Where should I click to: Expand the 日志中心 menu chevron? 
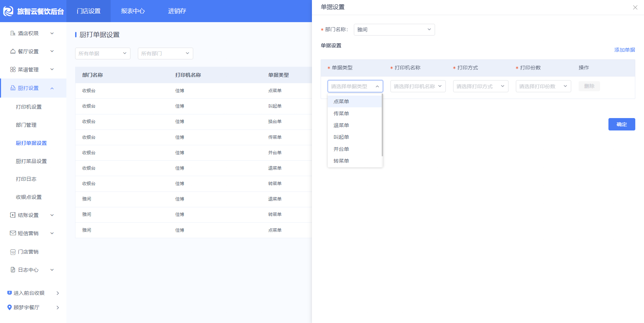tap(52, 270)
